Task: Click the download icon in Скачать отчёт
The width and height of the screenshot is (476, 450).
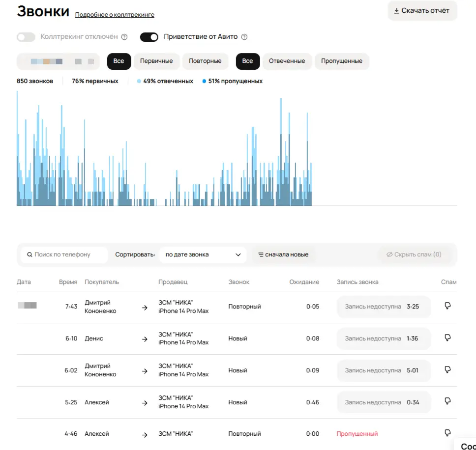Action: click(x=396, y=10)
